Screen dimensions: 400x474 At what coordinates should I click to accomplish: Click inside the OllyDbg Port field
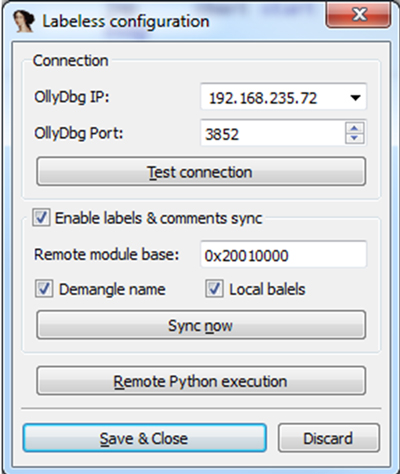[x=273, y=134]
